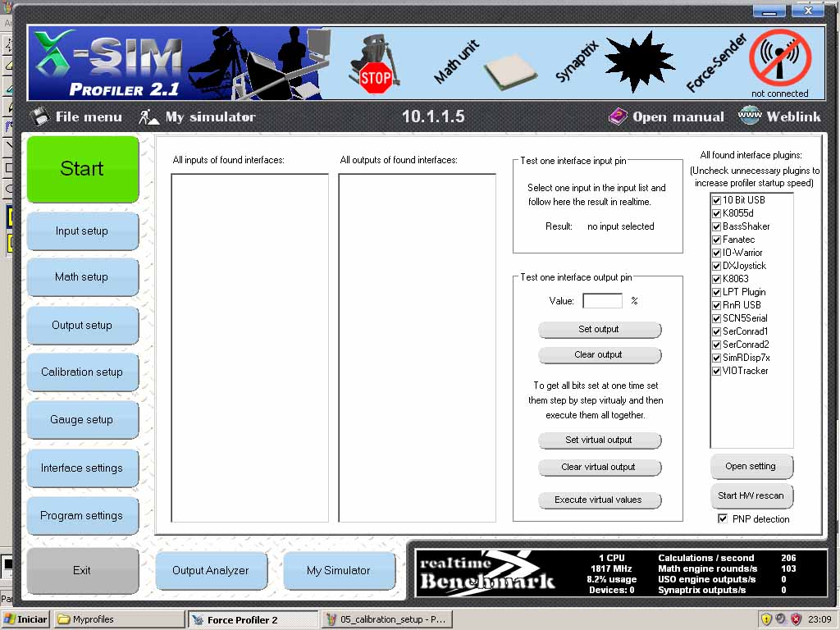The width and height of the screenshot is (840, 630).
Task: Start the HW rescan
Action: pos(751,496)
